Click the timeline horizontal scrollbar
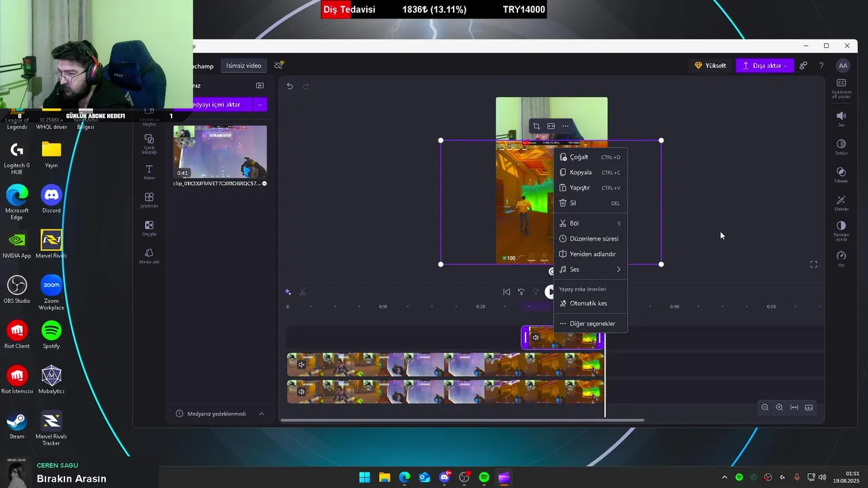The width and height of the screenshot is (868, 488). 462,420
